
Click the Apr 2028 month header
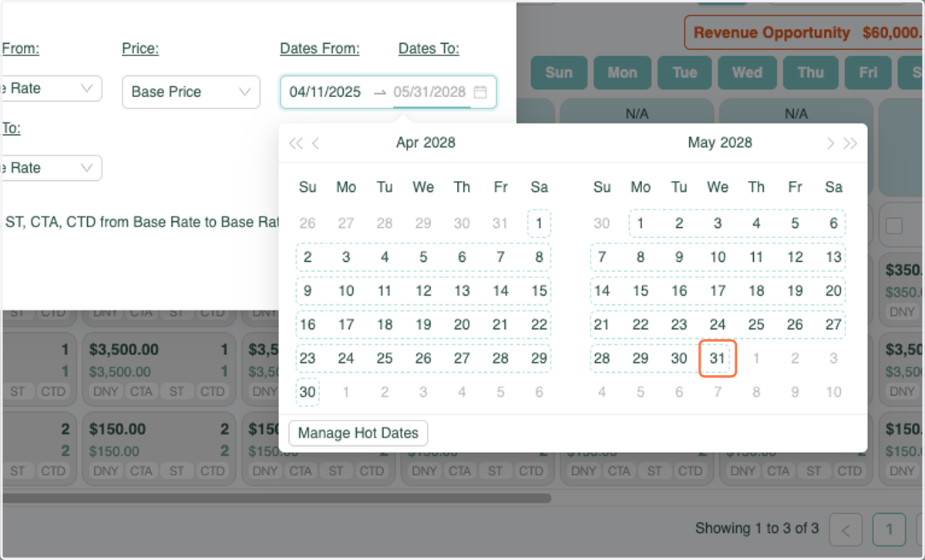point(425,143)
